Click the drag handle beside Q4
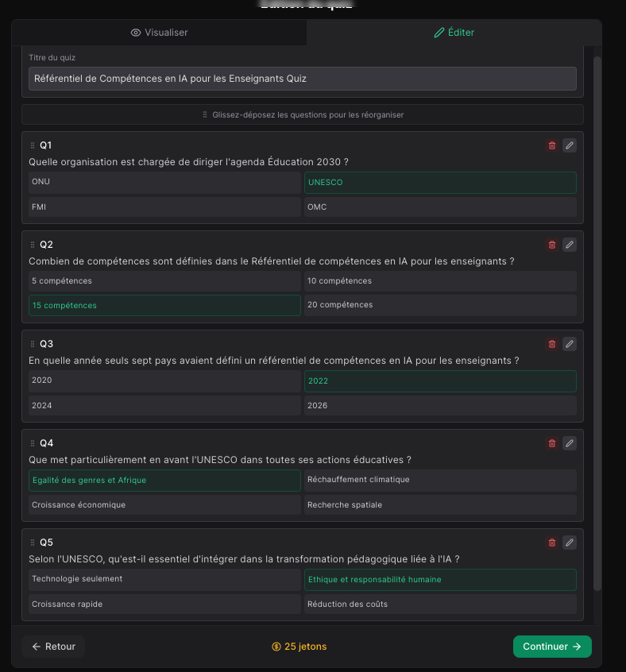This screenshot has height=672, width=626. 33,443
